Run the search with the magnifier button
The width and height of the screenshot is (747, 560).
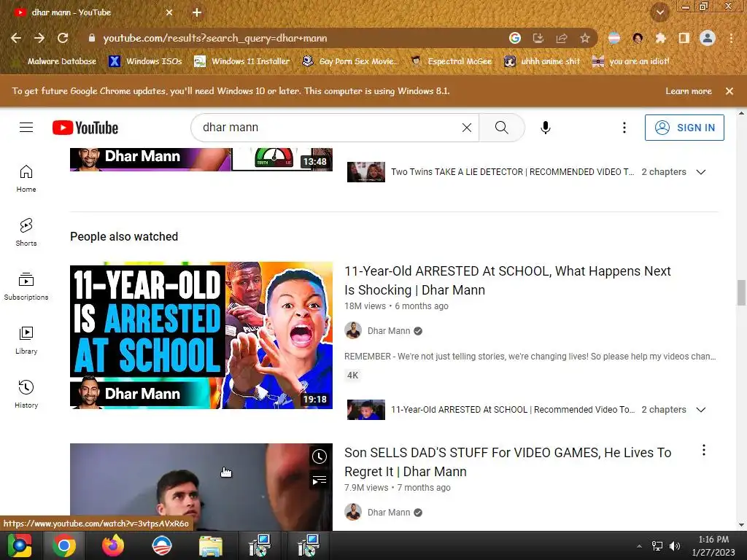pos(502,128)
